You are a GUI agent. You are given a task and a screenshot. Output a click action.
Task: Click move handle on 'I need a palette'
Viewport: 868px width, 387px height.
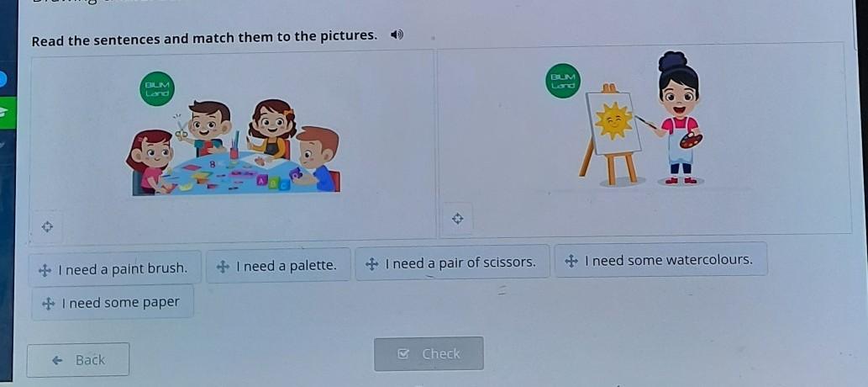[x=223, y=267]
